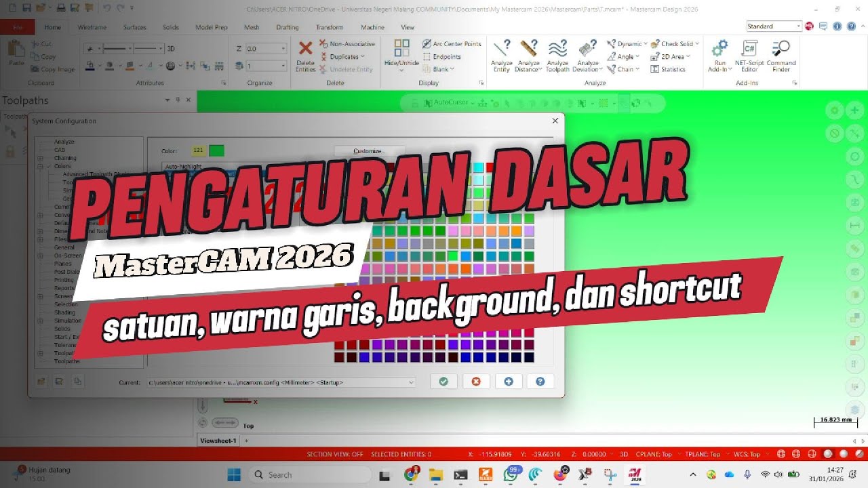868x488 pixels.
Task: Click the green color swatch next to 121
Action: click(216, 150)
